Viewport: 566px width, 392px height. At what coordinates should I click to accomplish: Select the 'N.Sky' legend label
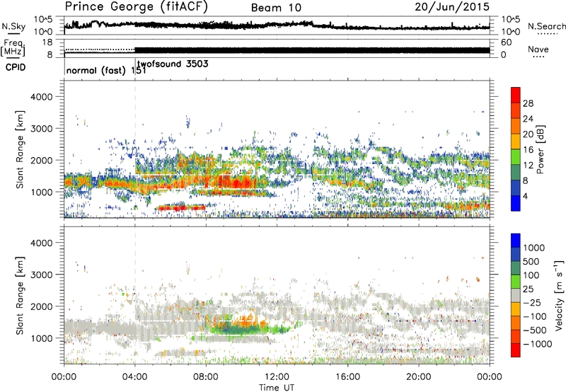13,26
